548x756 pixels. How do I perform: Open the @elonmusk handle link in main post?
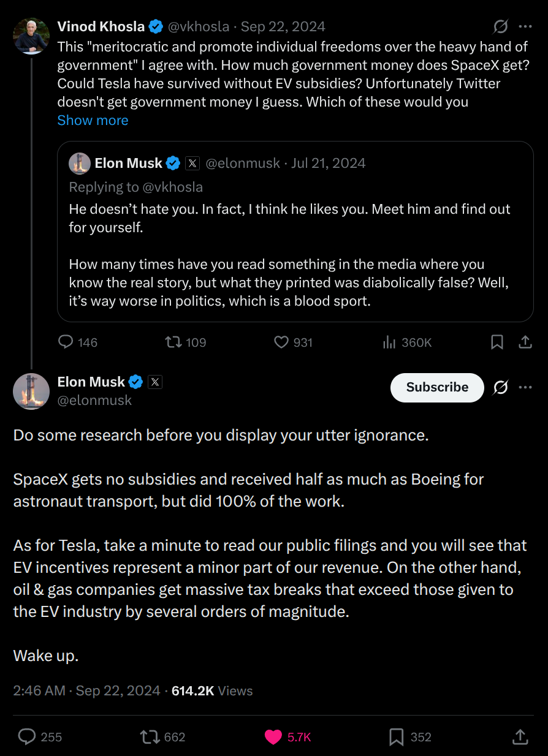94,401
